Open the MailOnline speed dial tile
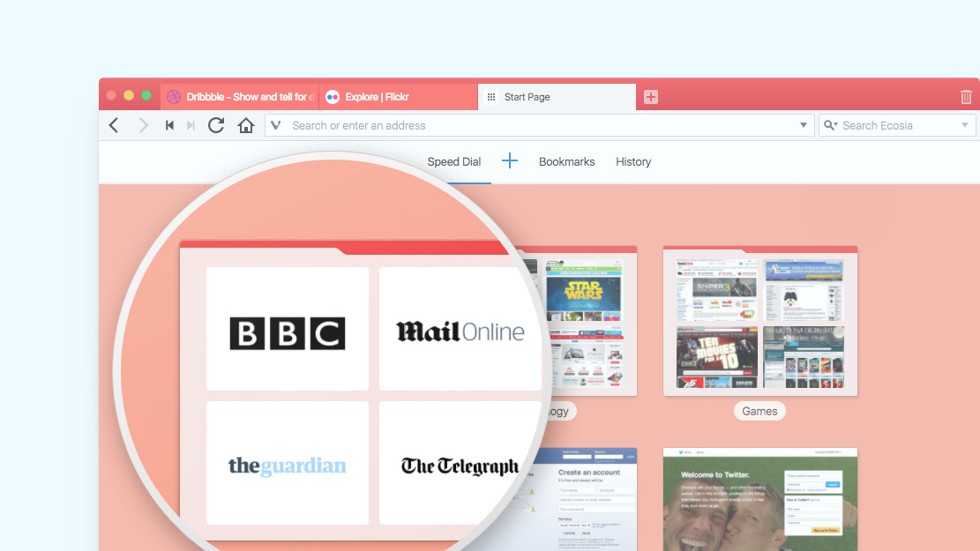This screenshot has width=980, height=551. (460, 329)
